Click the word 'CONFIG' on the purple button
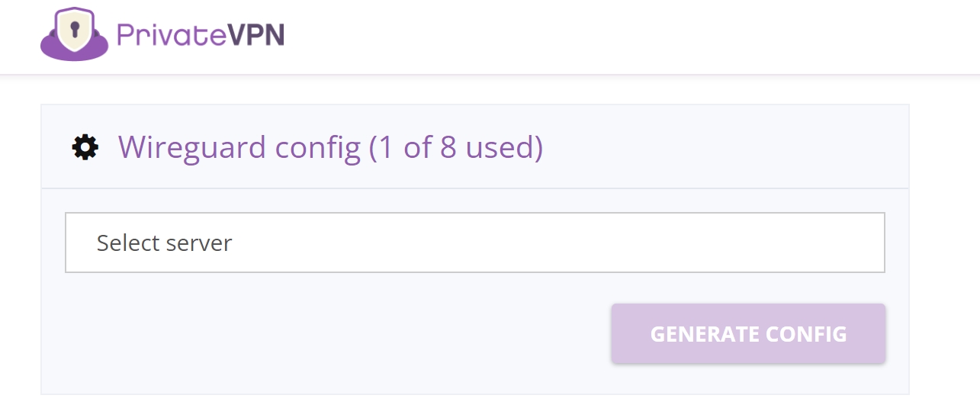980x405 pixels. coord(806,334)
